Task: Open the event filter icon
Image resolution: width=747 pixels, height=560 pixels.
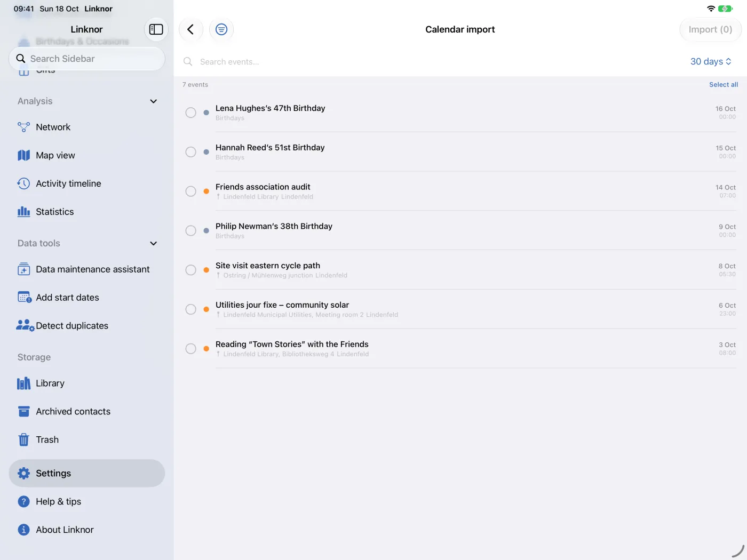Action: [221, 29]
